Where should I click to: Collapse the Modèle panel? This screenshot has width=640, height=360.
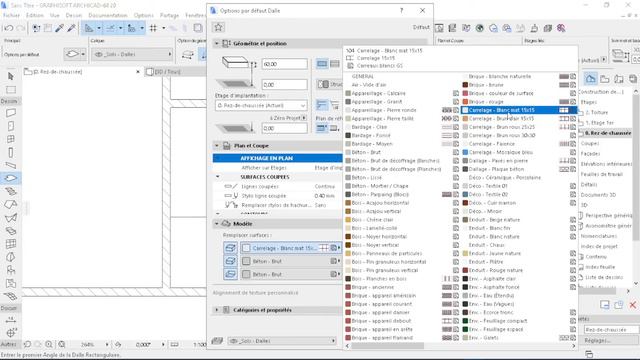[x=217, y=224]
